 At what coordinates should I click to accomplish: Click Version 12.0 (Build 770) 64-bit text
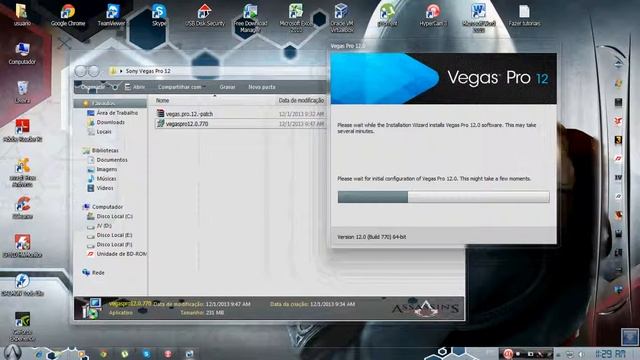[371, 237]
